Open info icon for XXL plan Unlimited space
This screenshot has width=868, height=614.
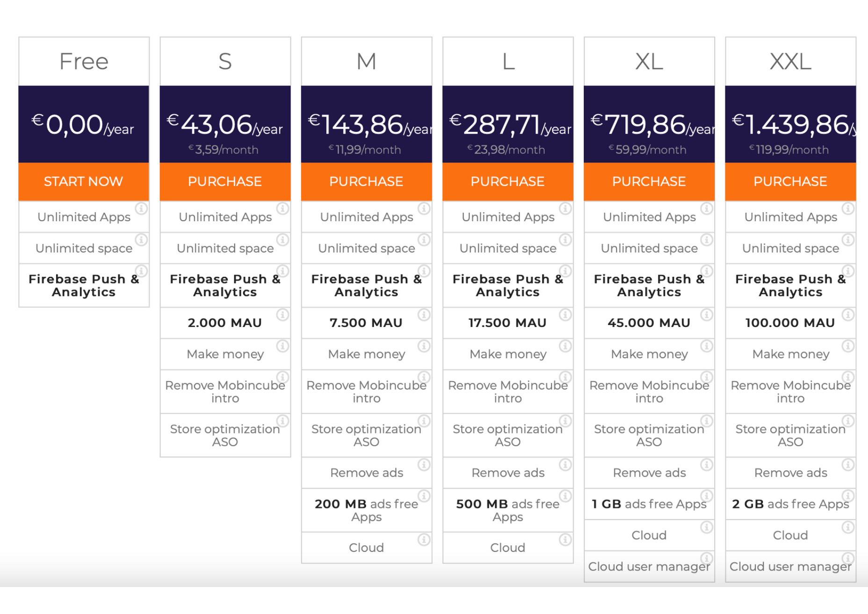pos(848,240)
